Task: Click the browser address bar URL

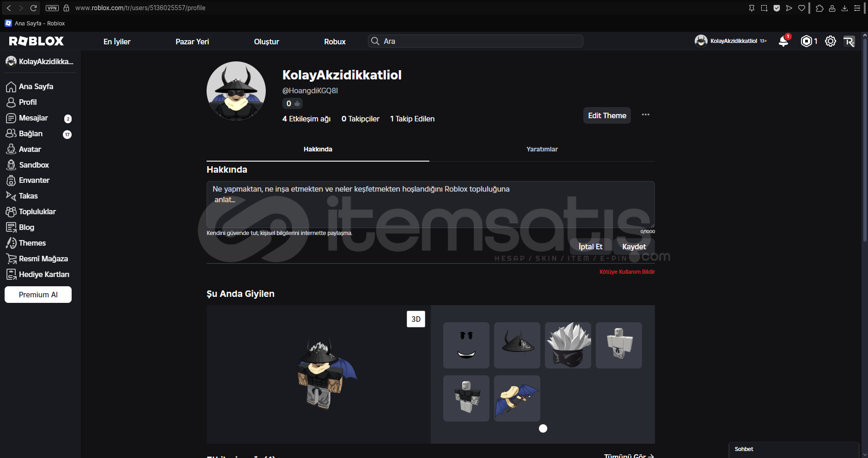Action: click(x=140, y=8)
